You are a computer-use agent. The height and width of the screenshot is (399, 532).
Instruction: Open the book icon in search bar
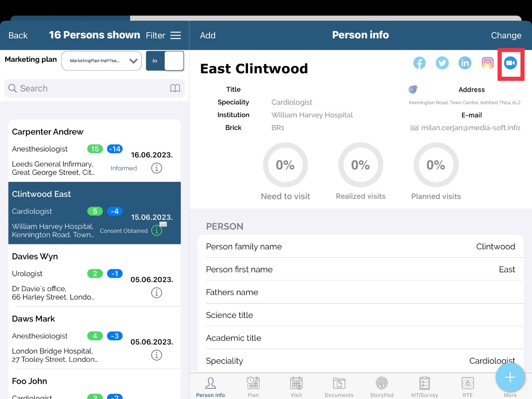click(x=175, y=88)
